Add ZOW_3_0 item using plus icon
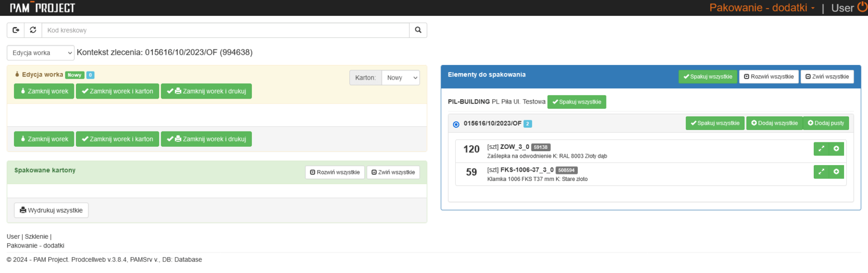Viewport: 868px width, 273px height. pyautogui.click(x=837, y=149)
